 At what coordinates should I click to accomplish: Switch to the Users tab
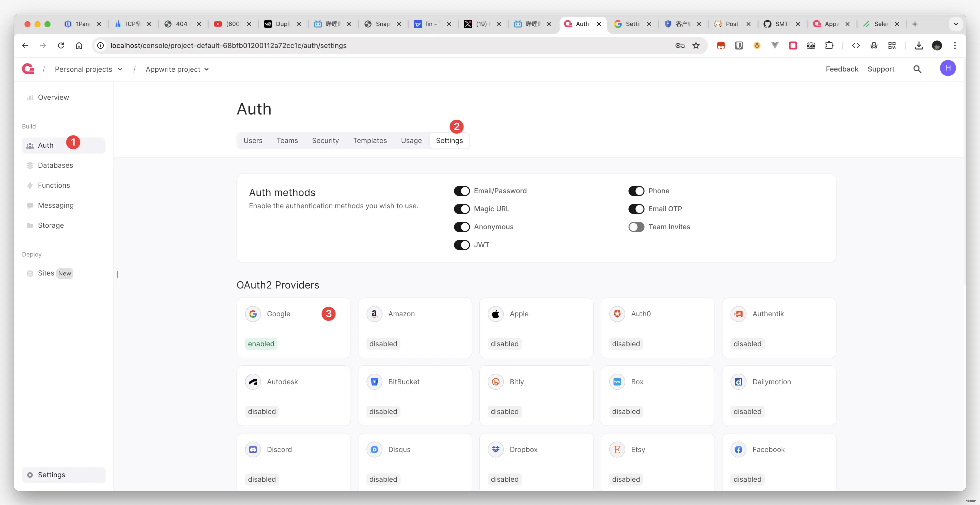click(253, 141)
